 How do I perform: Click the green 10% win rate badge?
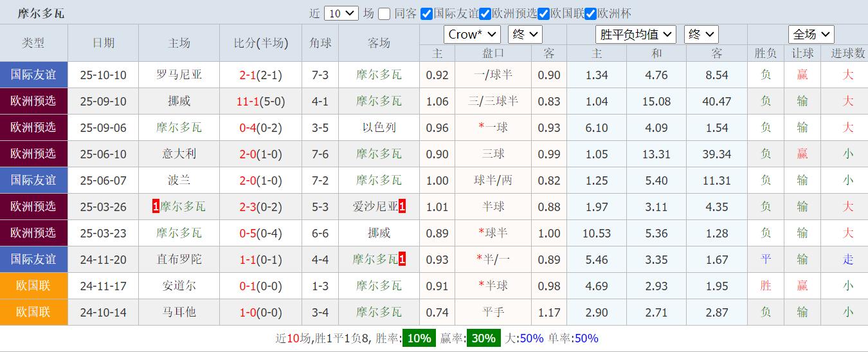coord(419,338)
